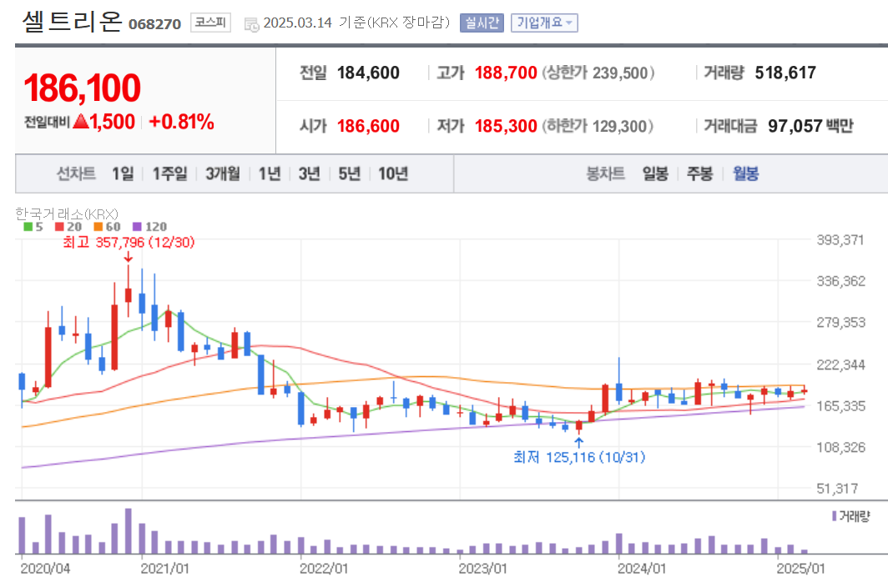Select the 3개월 line chart tab
Screen dimensions: 888x588
coord(223,173)
